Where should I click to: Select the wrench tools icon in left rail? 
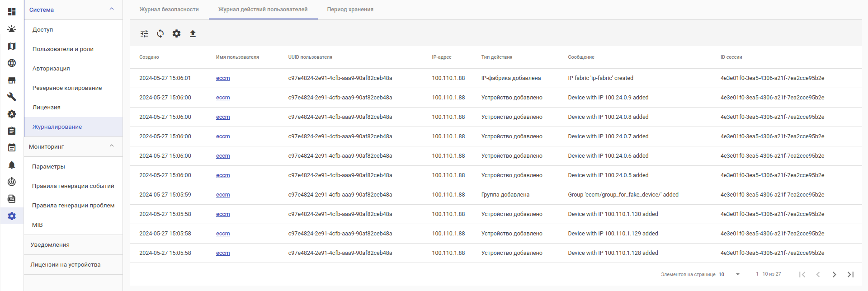pos(12,97)
